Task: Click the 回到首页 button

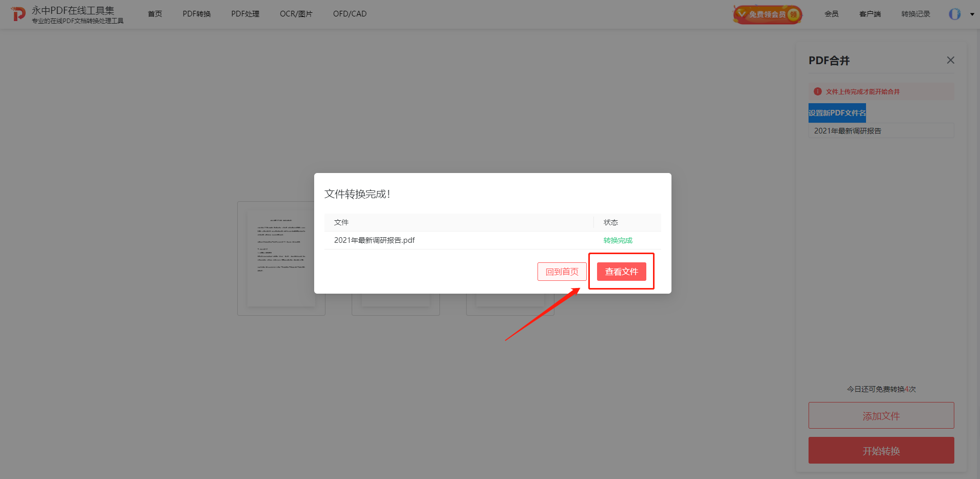Action: (562, 272)
